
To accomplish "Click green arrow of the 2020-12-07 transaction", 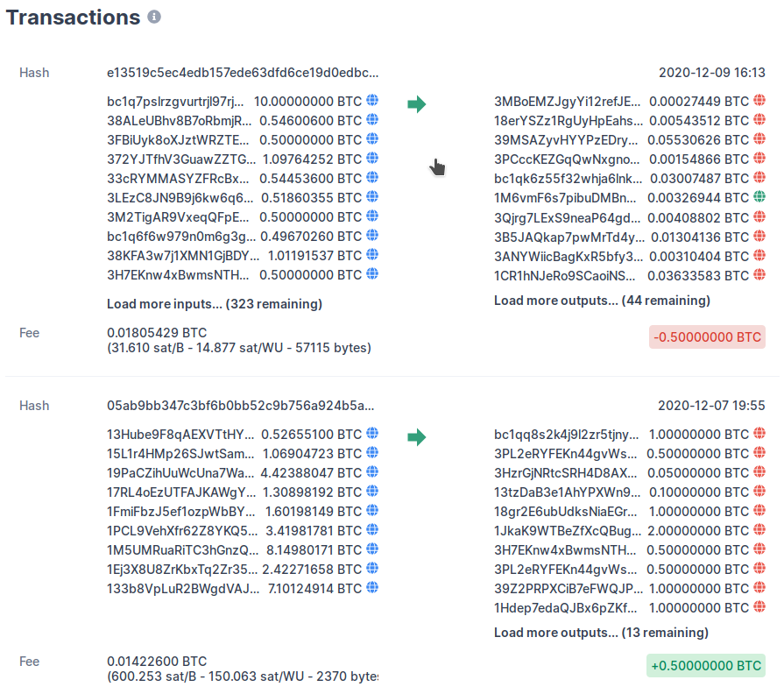I will (416, 437).
